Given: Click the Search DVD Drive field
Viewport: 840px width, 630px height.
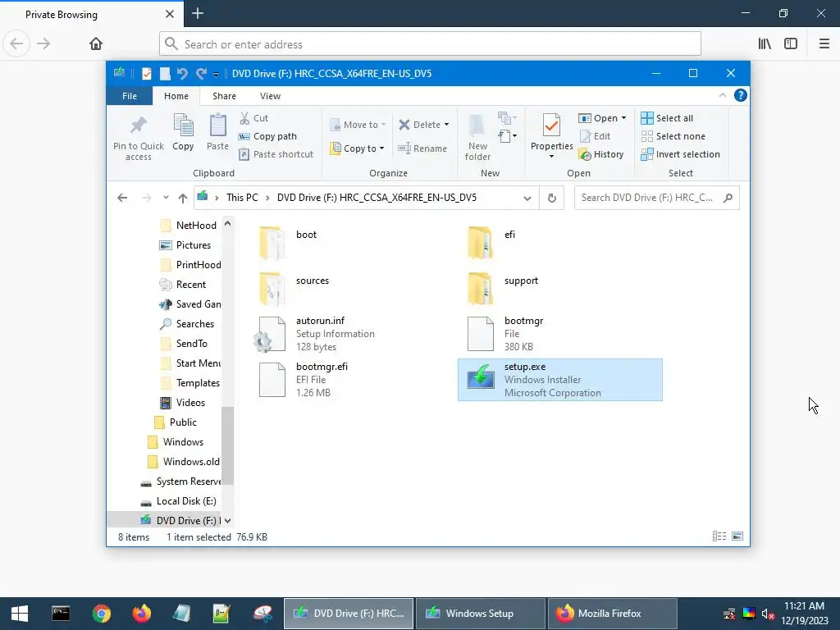Looking at the screenshot, I should coord(657,198).
